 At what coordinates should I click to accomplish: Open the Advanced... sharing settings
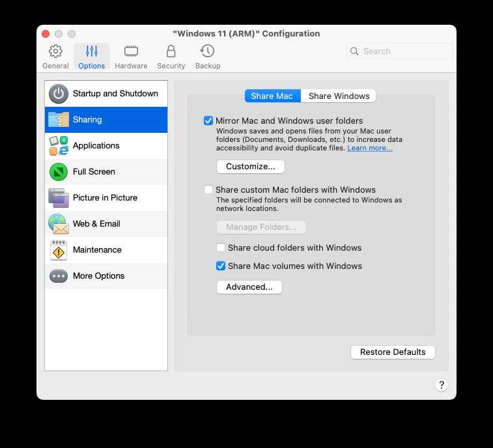[249, 287]
